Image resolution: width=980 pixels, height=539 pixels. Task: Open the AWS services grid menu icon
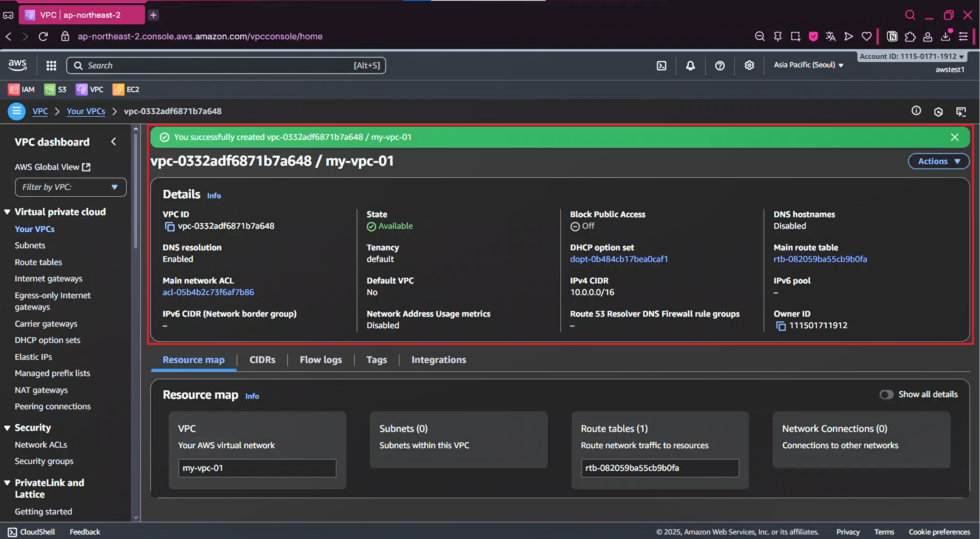point(51,66)
